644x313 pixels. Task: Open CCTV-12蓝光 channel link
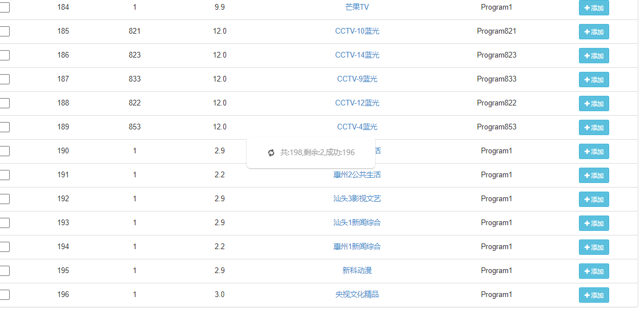pyautogui.click(x=357, y=103)
